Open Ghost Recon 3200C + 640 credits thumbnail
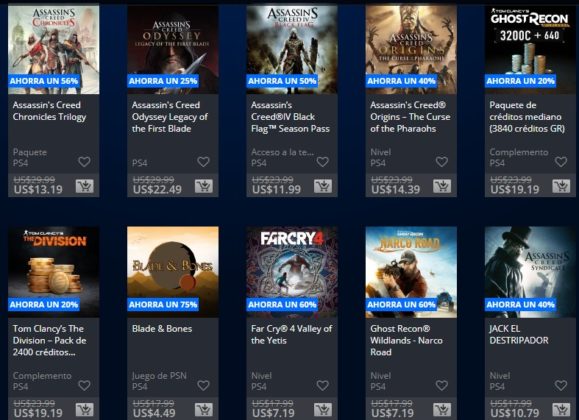This screenshot has width=579, height=420. click(x=530, y=48)
